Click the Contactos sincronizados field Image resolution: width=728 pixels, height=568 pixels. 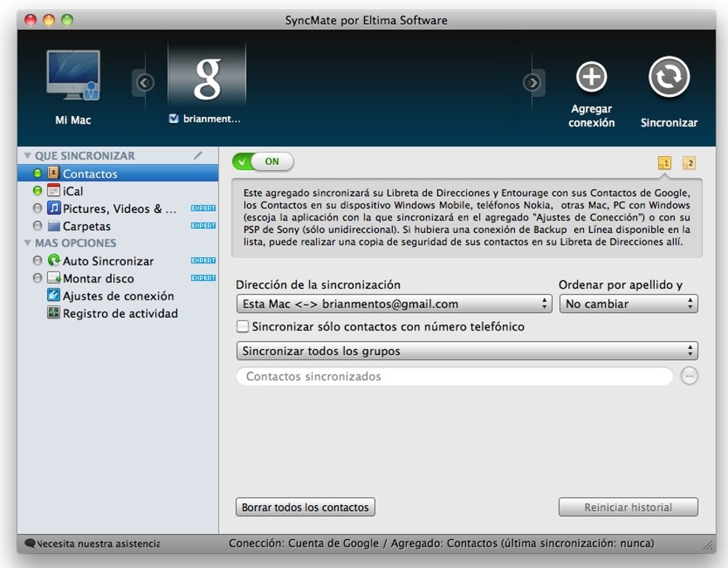pyautogui.click(x=454, y=376)
